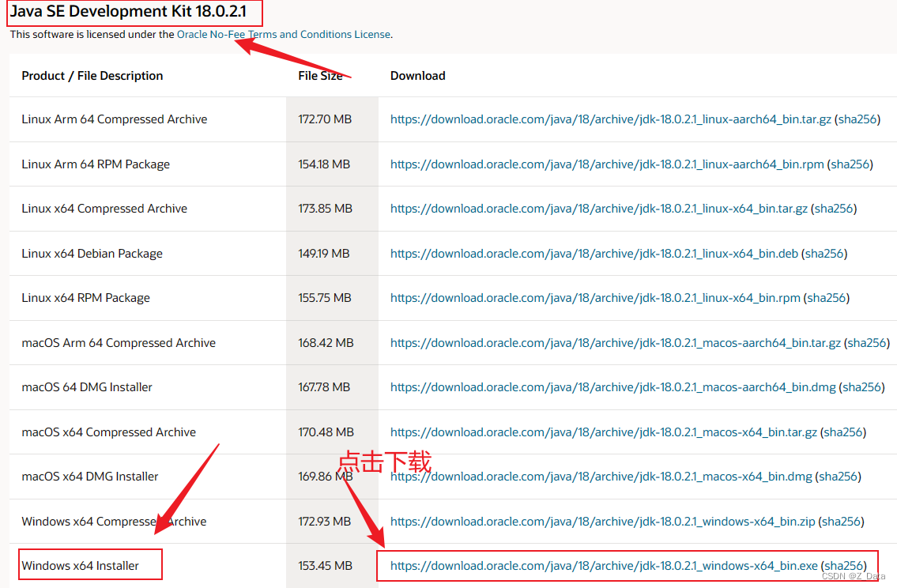Select the Linux x64 RPM Package label

[x=86, y=298]
